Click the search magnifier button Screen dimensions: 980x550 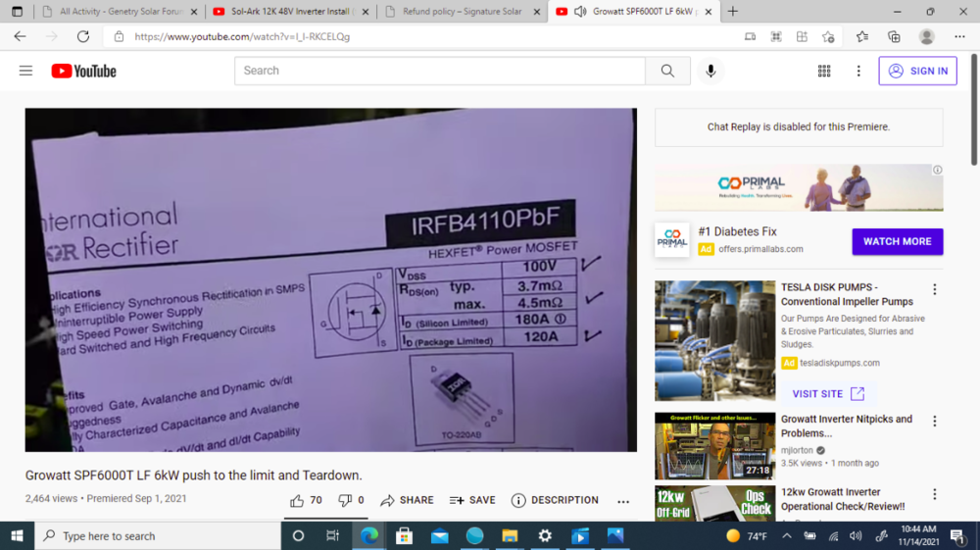point(667,71)
